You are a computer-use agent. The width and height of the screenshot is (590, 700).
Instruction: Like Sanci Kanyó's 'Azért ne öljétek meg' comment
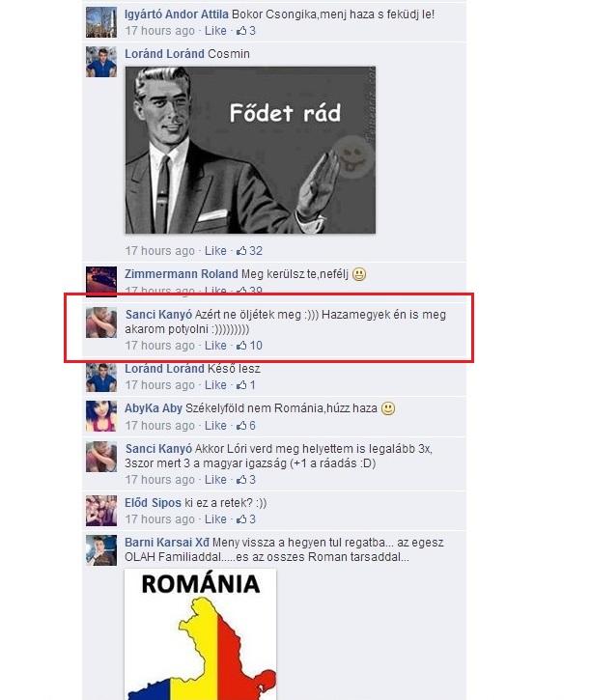click(x=215, y=346)
